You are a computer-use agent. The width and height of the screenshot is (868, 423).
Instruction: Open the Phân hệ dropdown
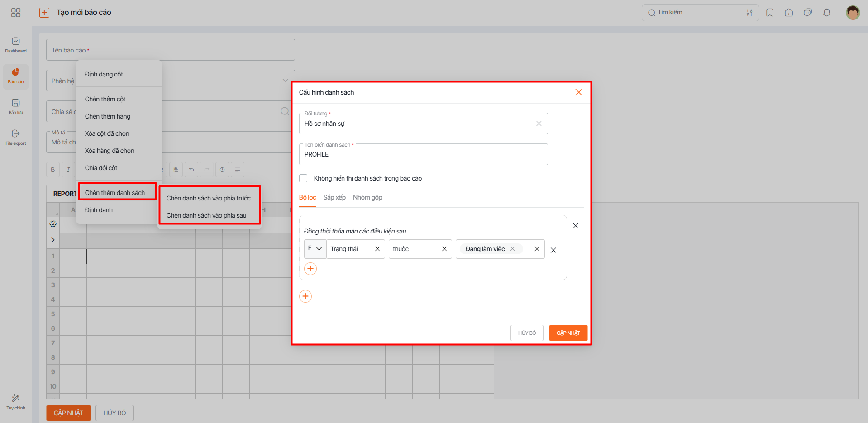[x=285, y=80]
